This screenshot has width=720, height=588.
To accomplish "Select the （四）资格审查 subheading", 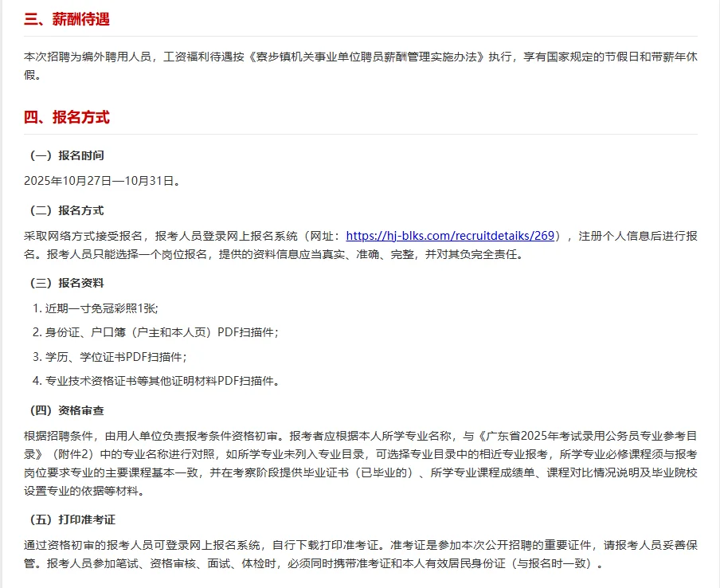I will tap(67, 410).
